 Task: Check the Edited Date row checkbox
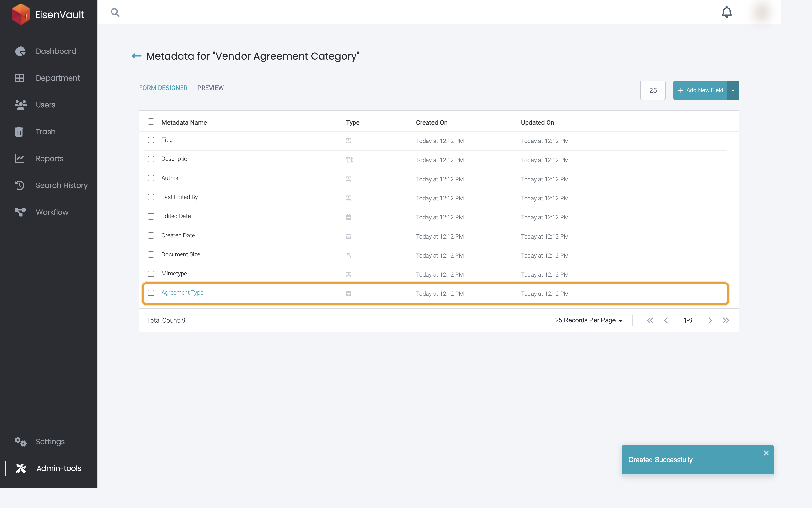pyautogui.click(x=151, y=216)
